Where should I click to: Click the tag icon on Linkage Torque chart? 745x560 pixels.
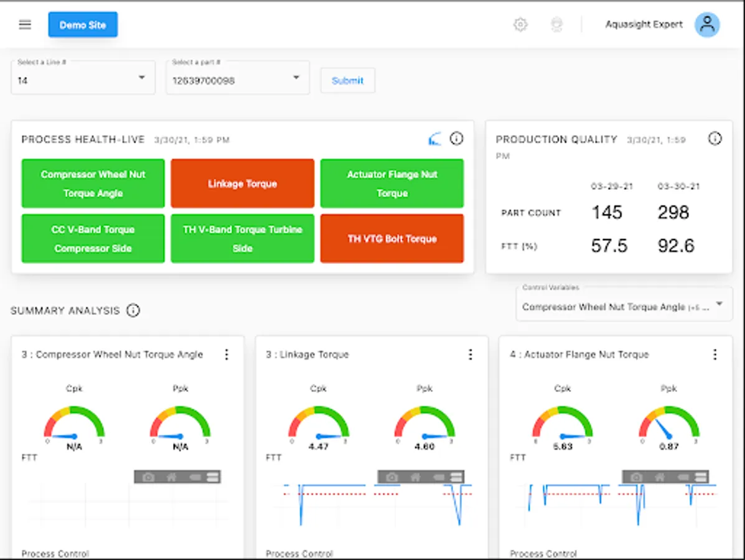439,477
